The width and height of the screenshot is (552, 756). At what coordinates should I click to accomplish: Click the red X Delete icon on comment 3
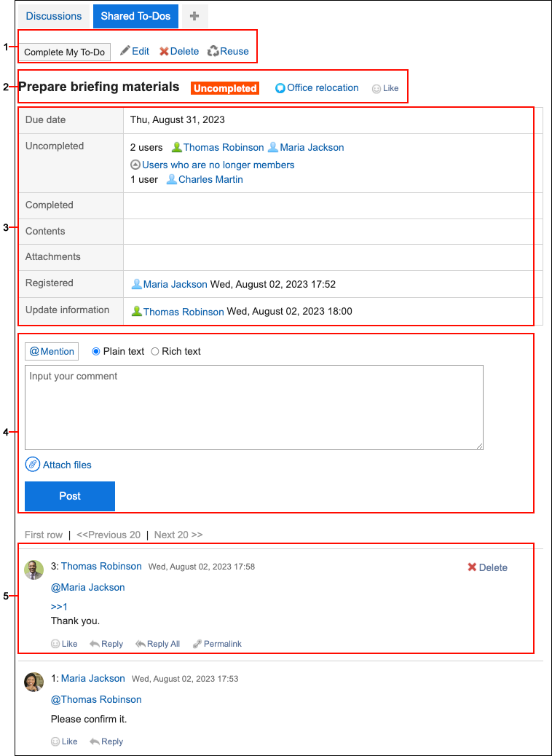[x=472, y=567]
